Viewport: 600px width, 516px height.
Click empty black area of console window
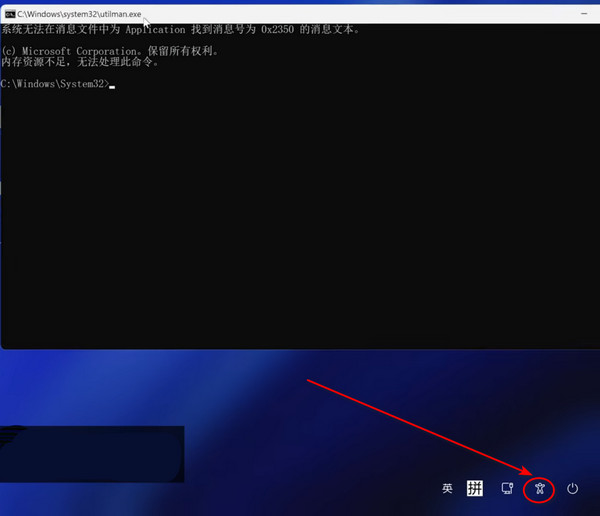(300, 220)
